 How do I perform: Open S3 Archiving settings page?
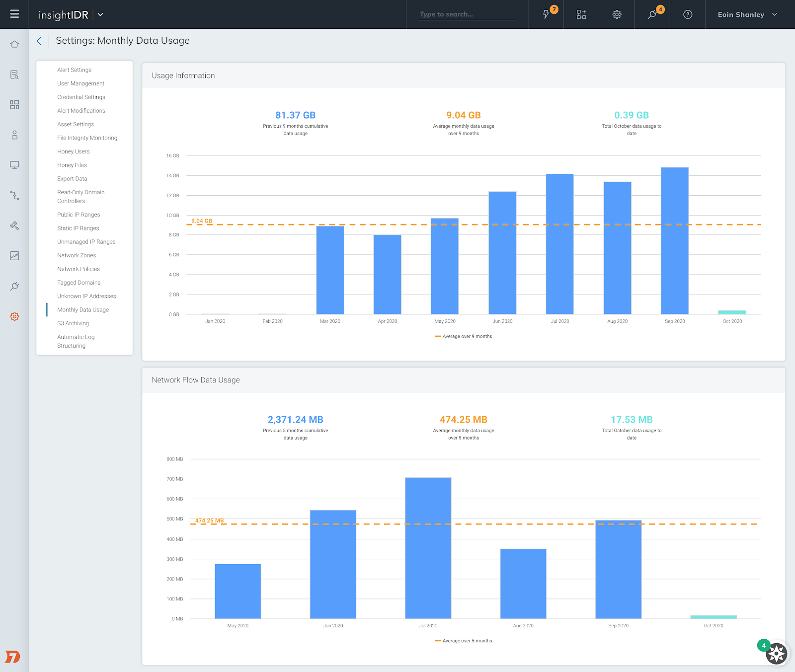73,323
